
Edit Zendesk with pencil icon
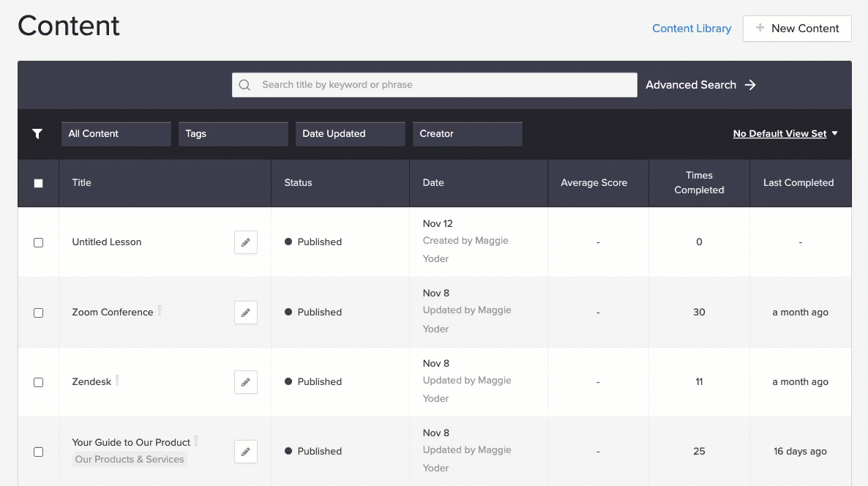pos(246,383)
